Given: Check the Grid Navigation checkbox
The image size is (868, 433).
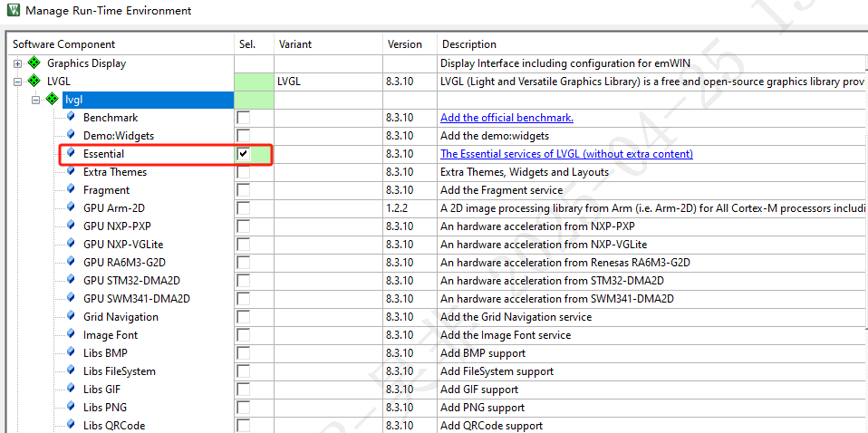Looking at the screenshot, I should coord(243,317).
